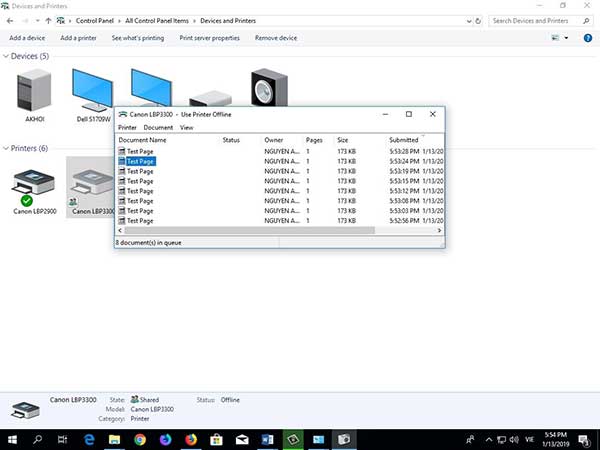This screenshot has height=450, width=600.
Task: Click the blue help question mark icon
Action: (588, 38)
